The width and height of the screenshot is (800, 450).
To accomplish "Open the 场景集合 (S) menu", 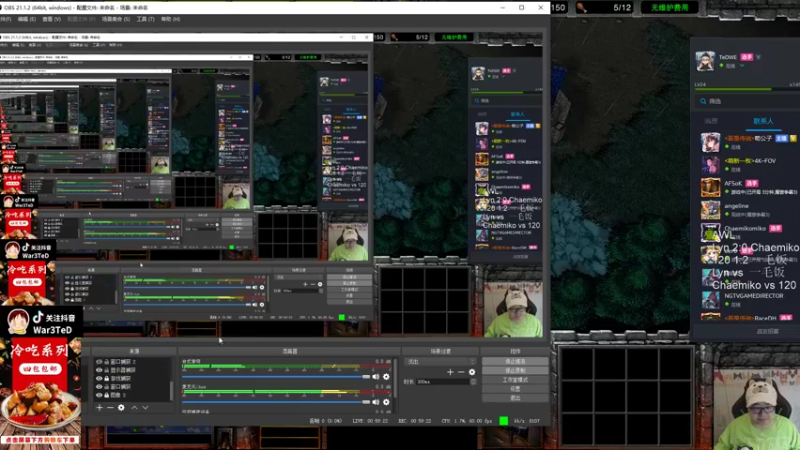I will click(x=116, y=19).
